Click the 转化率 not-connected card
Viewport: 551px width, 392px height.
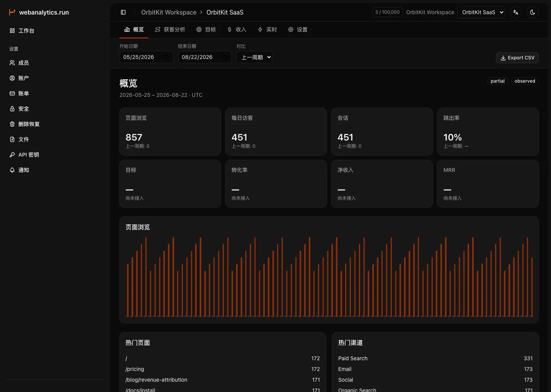pyautogui.click(x=276, y=184)
